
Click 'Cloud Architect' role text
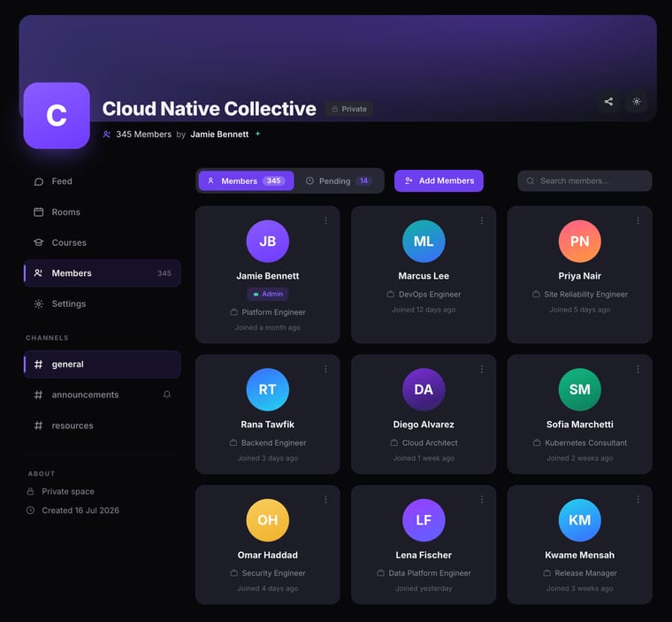click(430, 442)
